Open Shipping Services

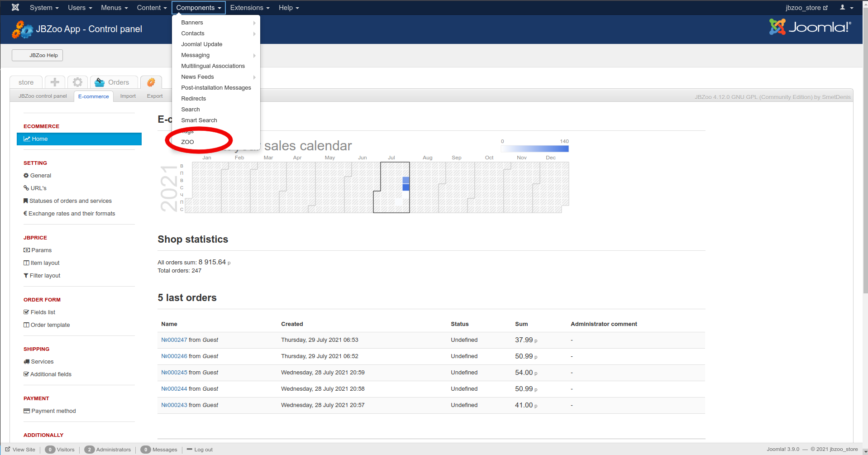click(38, 361)
